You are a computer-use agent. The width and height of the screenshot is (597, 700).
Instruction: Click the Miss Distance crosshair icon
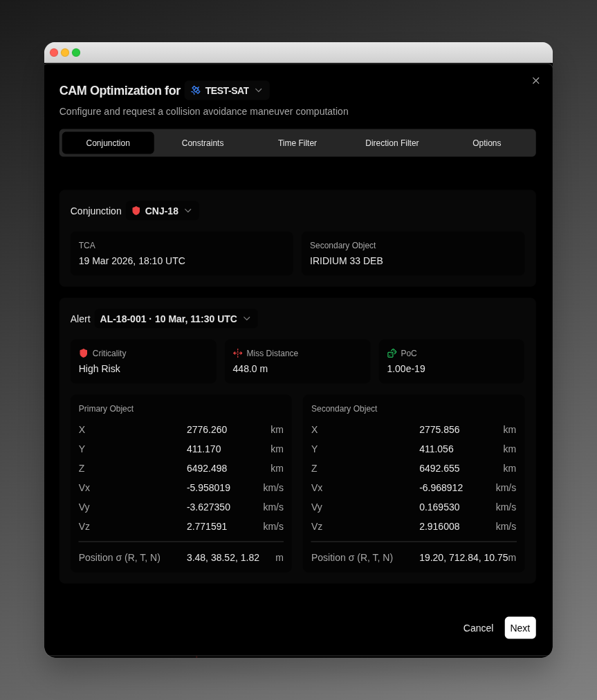[x=237, y=353]
